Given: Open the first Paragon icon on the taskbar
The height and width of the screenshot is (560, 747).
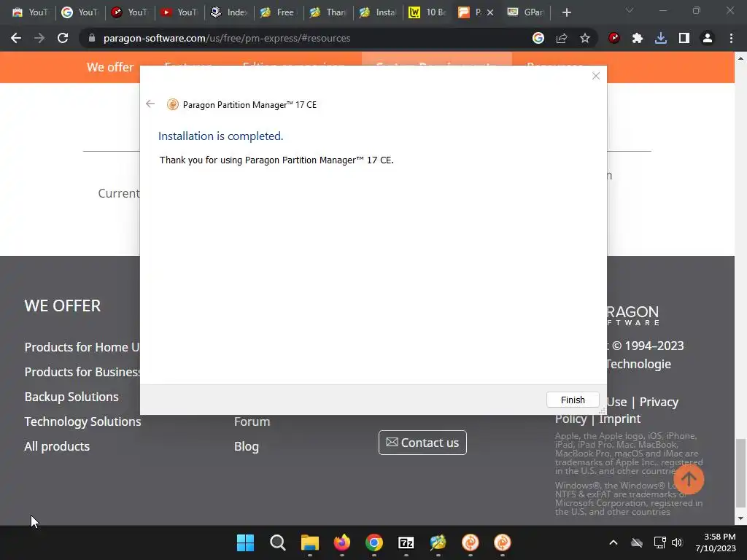Looking at the screenshot, I should pyautogui.click(x=471, y=542).
